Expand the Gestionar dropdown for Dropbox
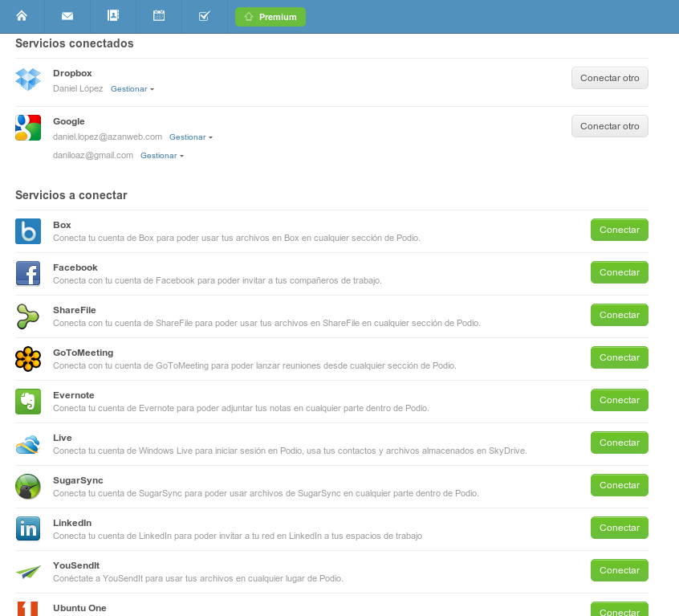Screen dimensions: 679x616 [132, 88]
